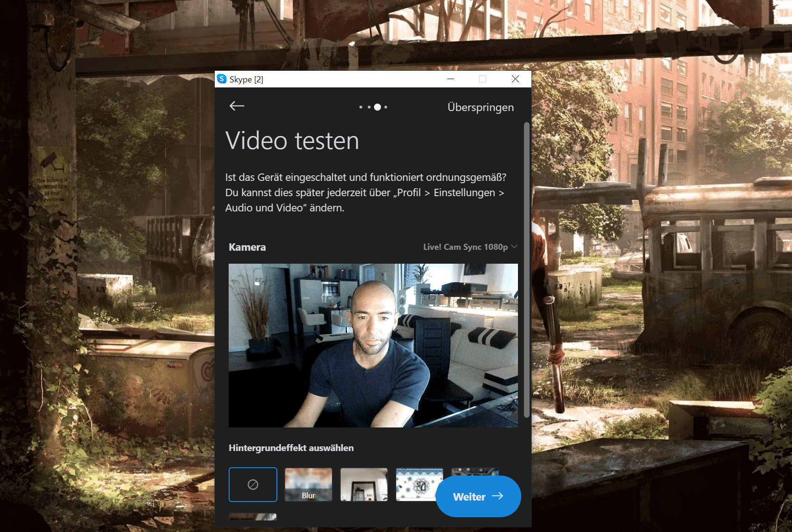
Task: Click the last step indicator dot
Action: (x=386, y=107)
